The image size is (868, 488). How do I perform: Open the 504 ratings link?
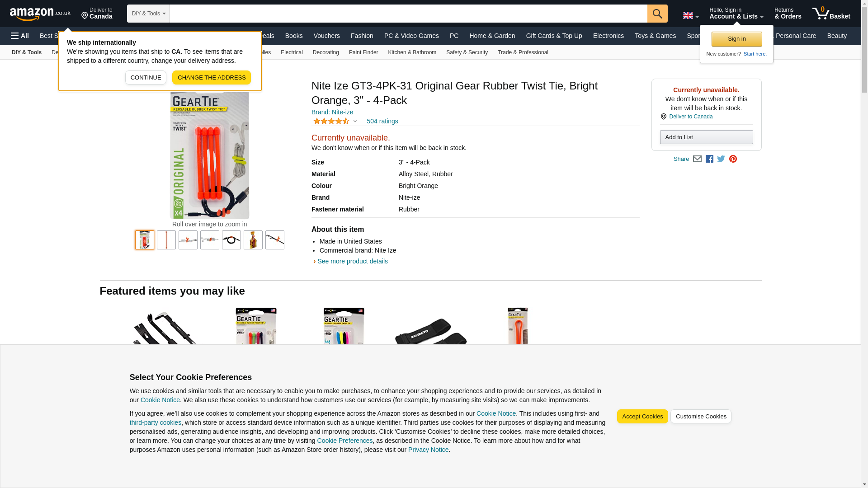pyautogui.click(x=382, y=121)
